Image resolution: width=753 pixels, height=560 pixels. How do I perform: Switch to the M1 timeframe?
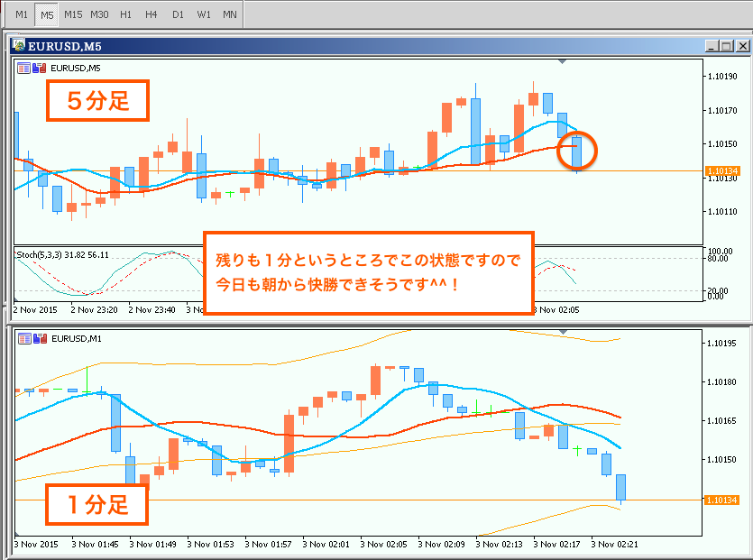[x=22, y=14]
